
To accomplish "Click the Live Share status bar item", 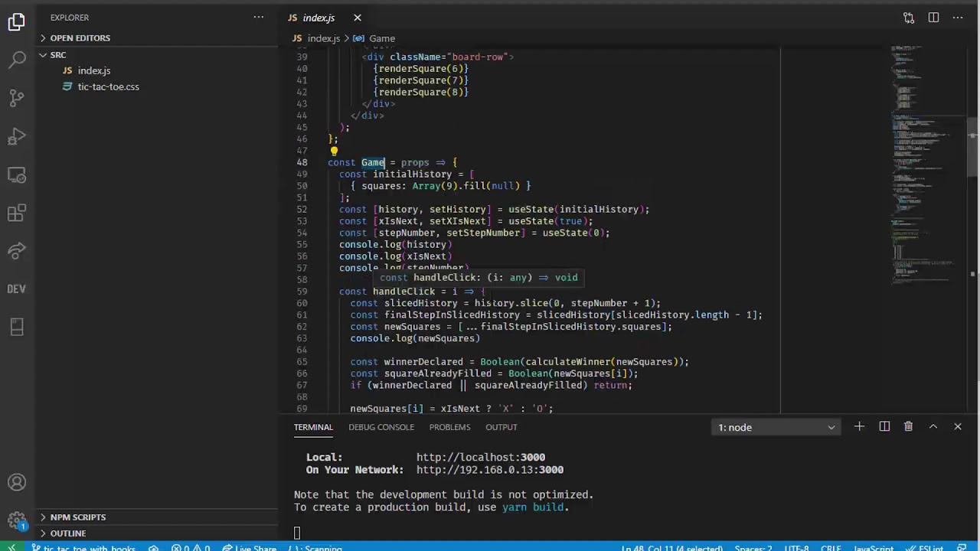I will tap(249, 548).
